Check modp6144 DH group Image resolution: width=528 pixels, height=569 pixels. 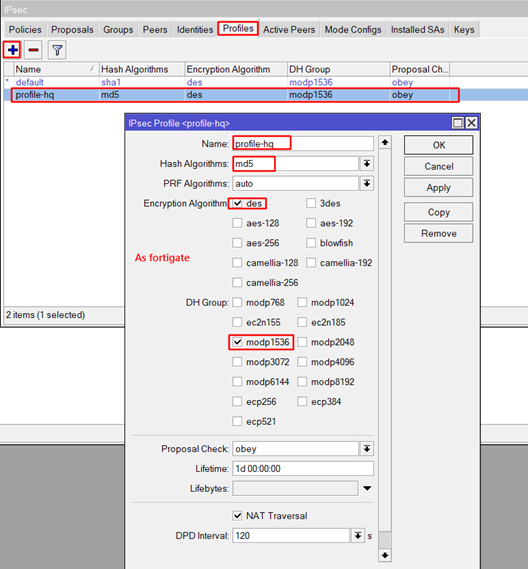click(237, 382)
